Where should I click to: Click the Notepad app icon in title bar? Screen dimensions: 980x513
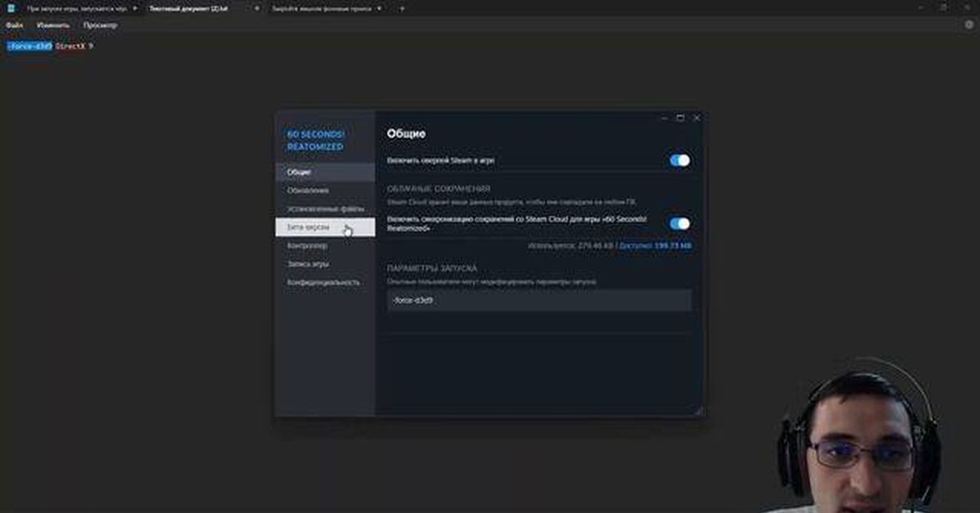coord(11,8)
